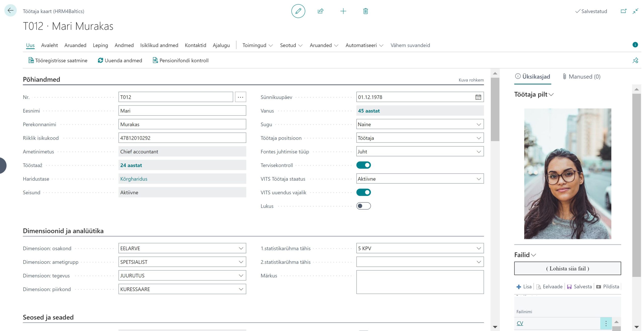The width and height of the screenshot is (644, 331).
Task: Switch to Isiklikud andmed tab
Action: 159,45
